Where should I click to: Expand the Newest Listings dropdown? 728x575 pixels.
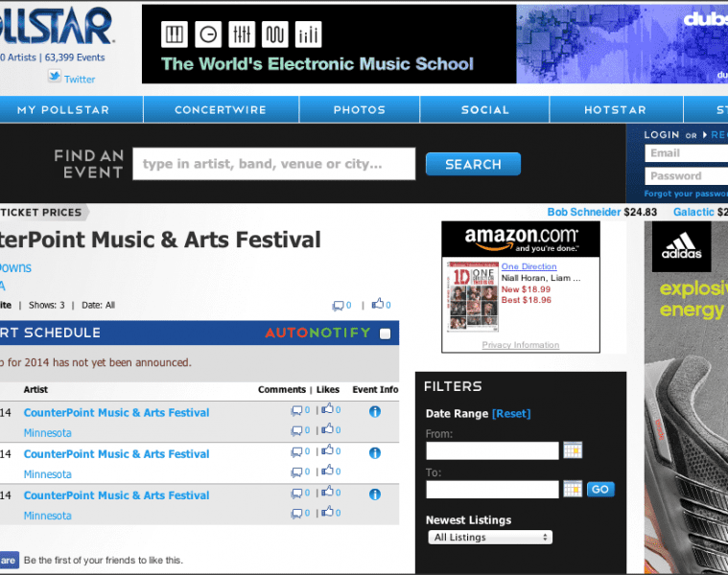click(x=490, y=538)
